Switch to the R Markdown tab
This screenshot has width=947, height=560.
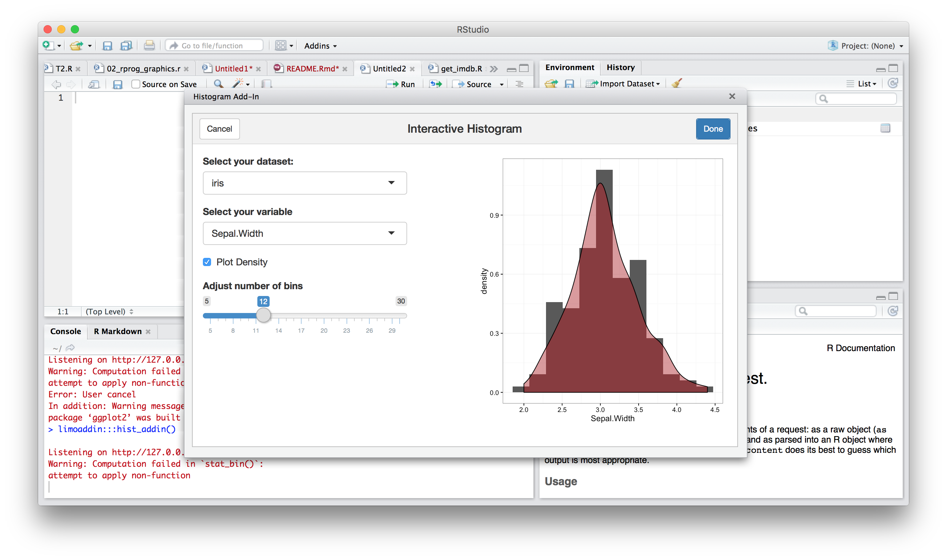tap(117, 331)
